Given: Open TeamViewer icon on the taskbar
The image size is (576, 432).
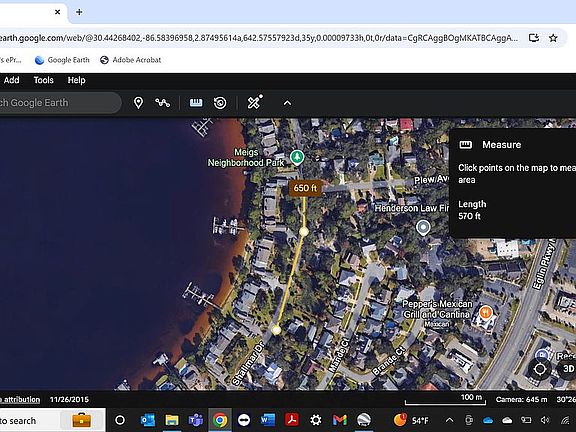Looking at the screenshot, I should (244, 420).
